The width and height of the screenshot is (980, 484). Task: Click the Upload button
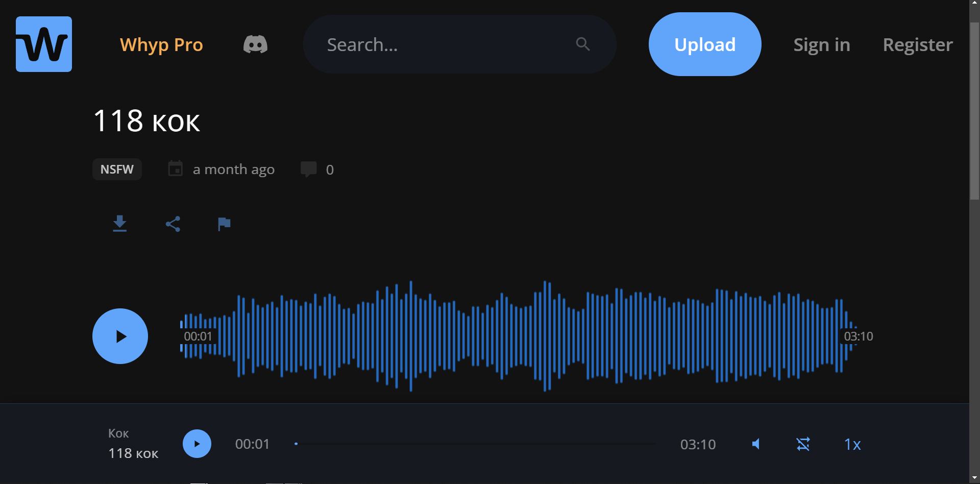coord(704,44)
